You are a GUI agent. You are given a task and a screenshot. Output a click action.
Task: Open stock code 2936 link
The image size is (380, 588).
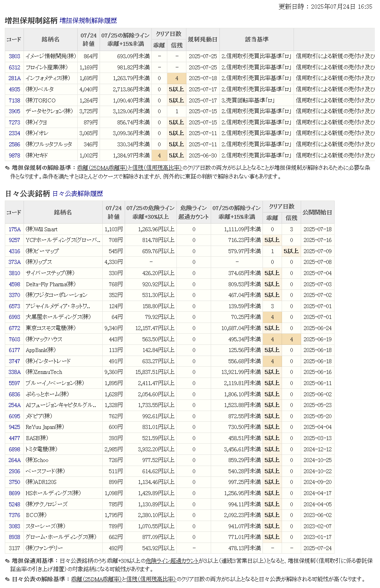[14, 471]
